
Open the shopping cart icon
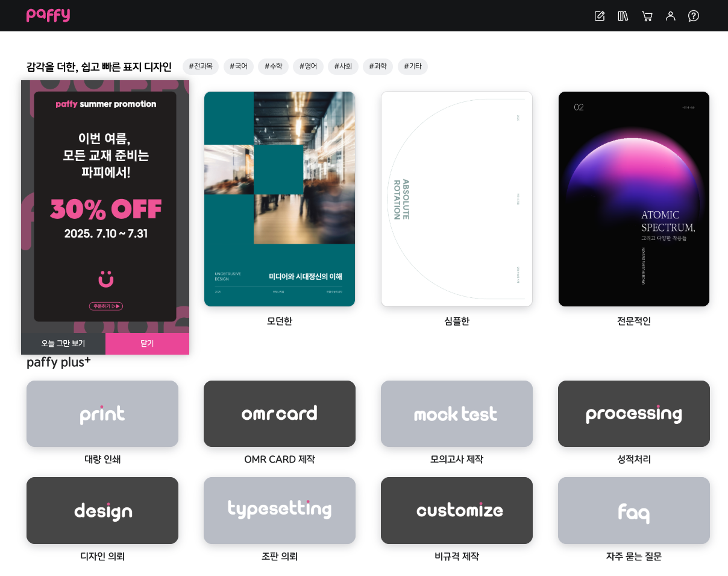[x=647, y=16]
